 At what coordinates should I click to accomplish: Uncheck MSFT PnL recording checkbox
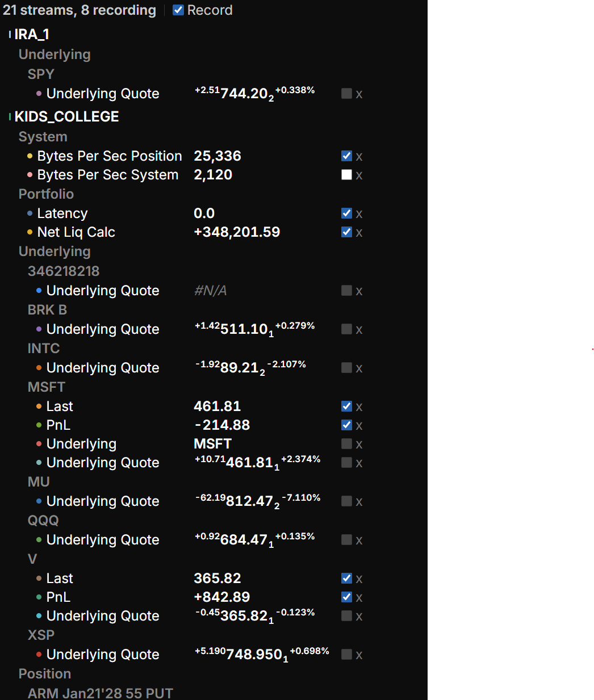[346, 425]
